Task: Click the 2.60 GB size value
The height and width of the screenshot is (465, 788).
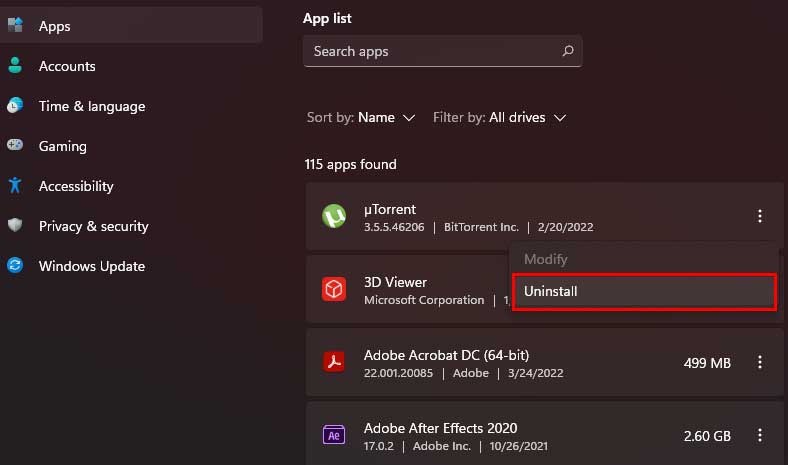Action: coord(707,436)
